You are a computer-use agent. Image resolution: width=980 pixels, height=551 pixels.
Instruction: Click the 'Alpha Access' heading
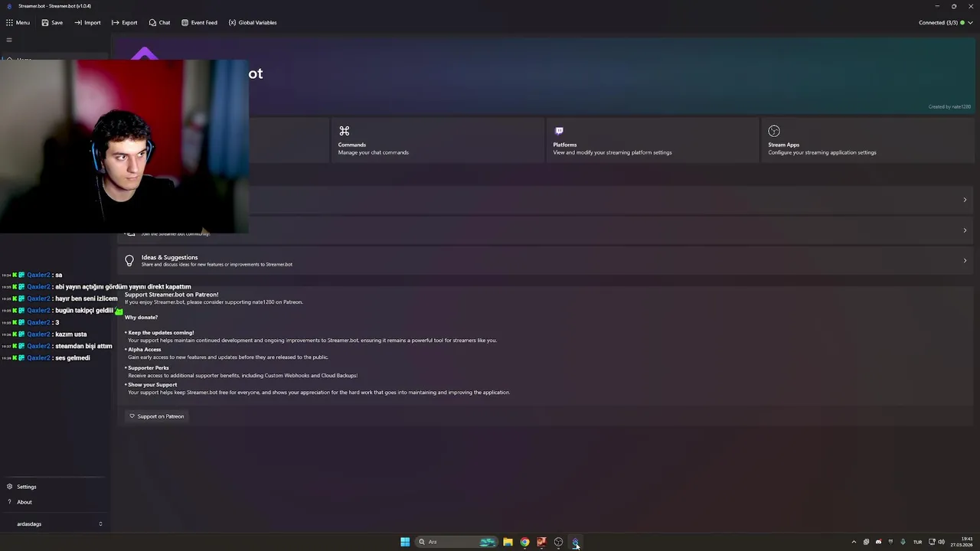(x=144, y=350)
